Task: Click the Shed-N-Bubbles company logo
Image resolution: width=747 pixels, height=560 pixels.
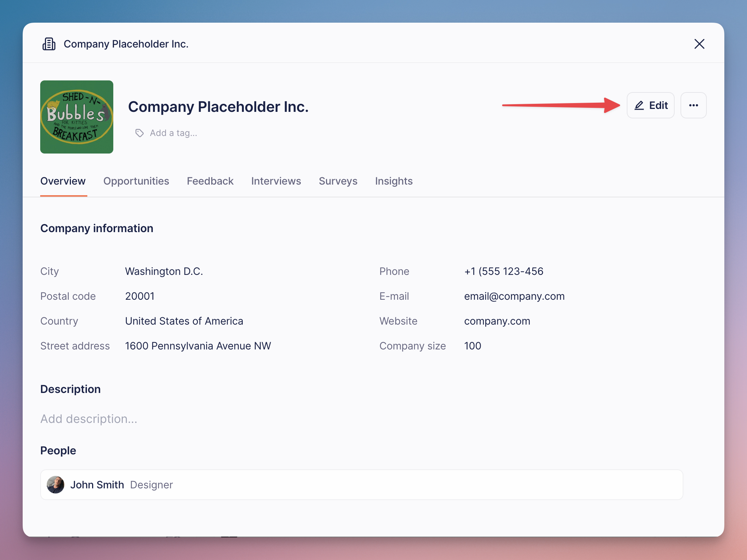Action: tap(77, 117)
